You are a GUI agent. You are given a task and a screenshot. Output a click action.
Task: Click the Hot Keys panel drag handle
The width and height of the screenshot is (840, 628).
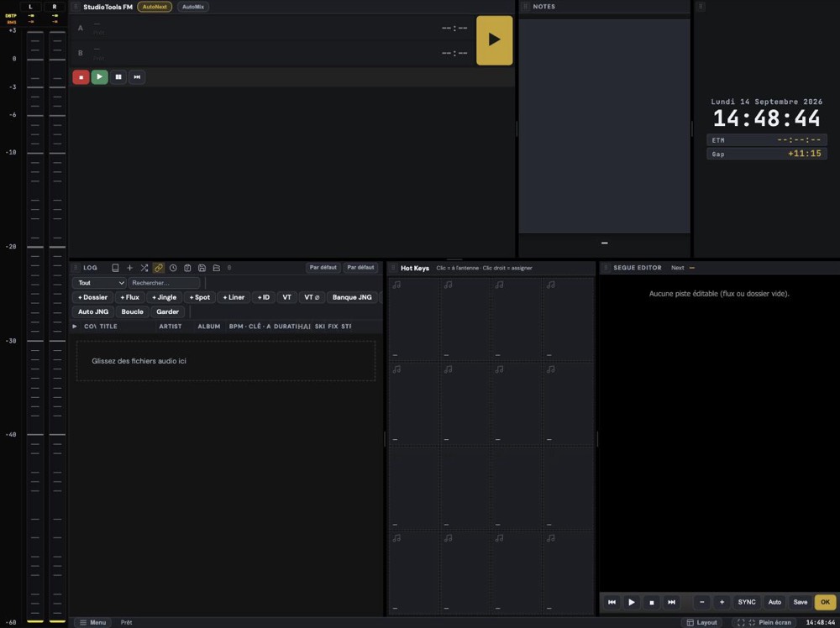click(393, 268)
